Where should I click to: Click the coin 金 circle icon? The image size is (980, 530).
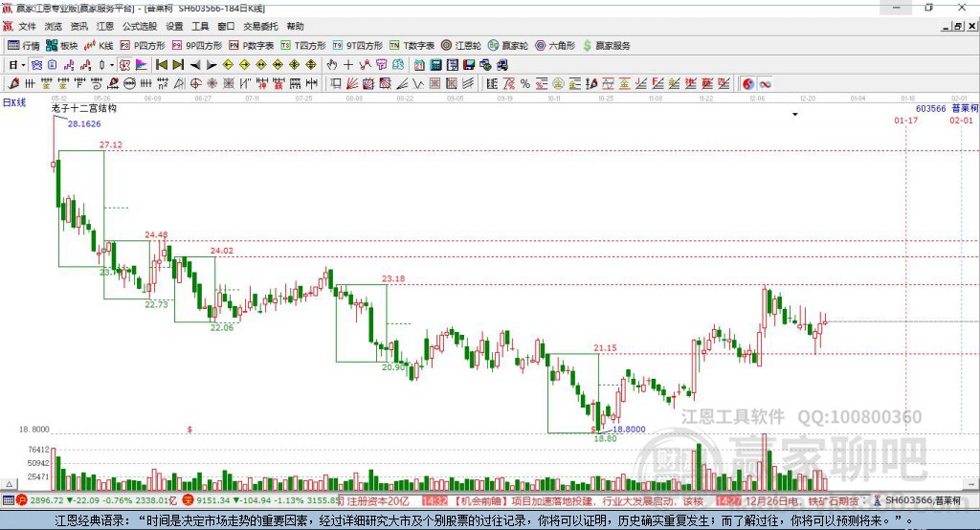click(x=558, y=84)
